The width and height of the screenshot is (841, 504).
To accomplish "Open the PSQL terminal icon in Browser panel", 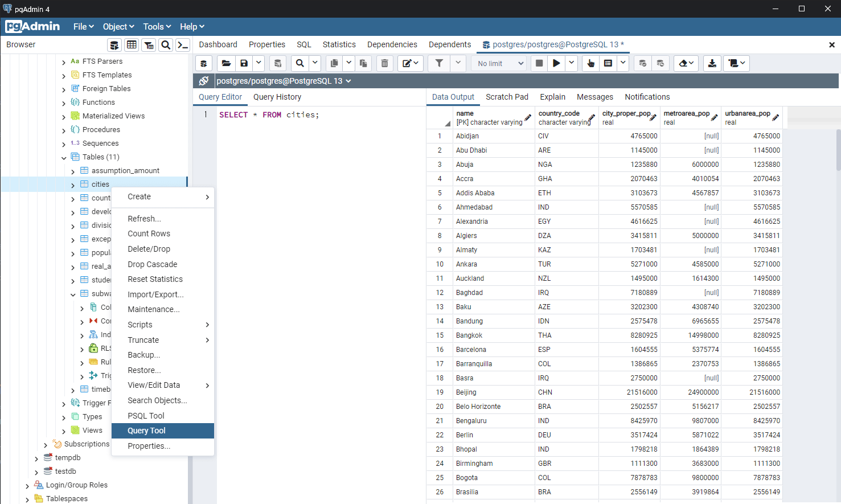I will point(183,45).
